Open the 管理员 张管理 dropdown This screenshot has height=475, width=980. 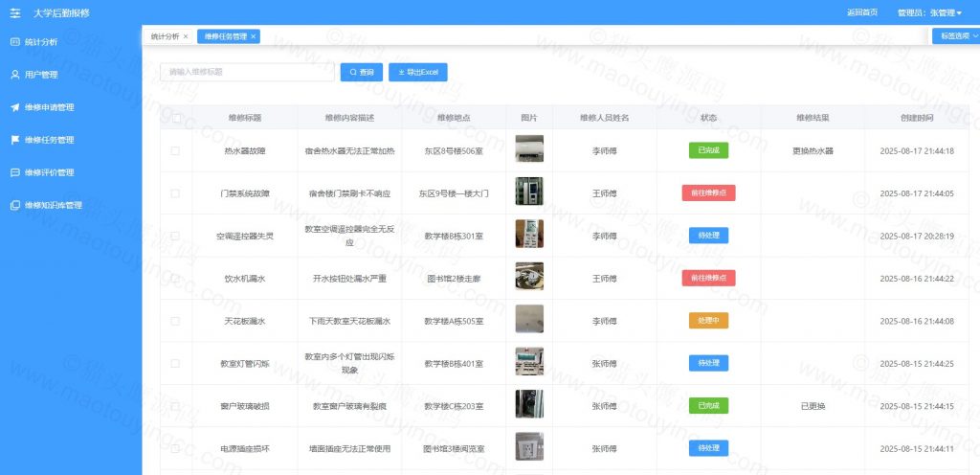coord(929,12)
